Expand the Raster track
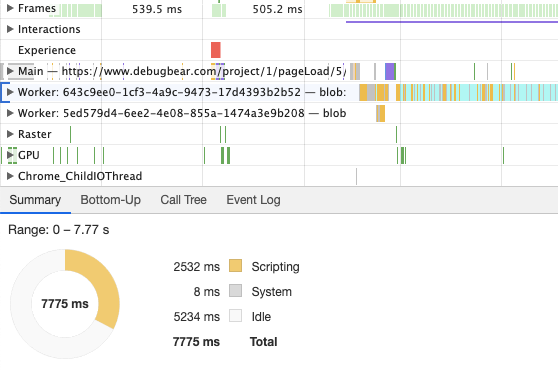This screenshot has width=558, height=373. click(x=10, y=134)
